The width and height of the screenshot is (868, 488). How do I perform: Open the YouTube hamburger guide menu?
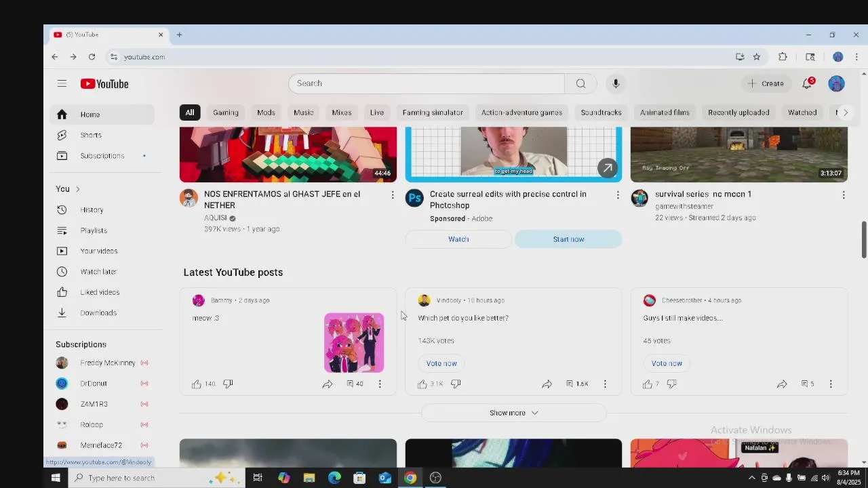[x=62, y=83]
